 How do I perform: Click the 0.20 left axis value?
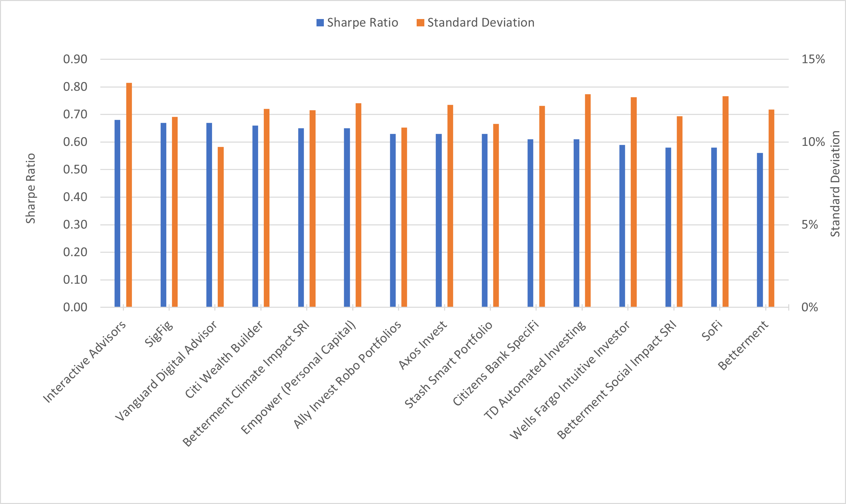pos(75,252)
